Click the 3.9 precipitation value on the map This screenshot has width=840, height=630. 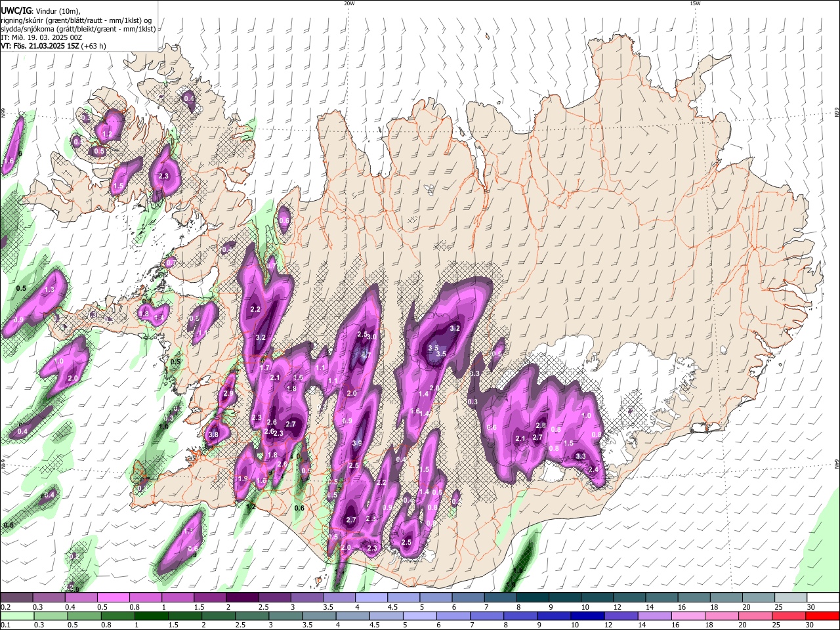[x=357, y=444]
